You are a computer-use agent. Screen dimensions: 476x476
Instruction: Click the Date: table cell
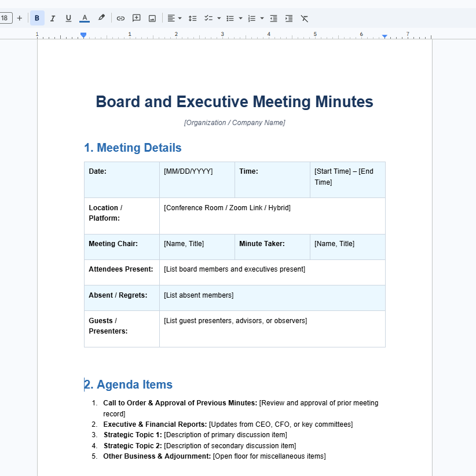click(x=122, y=180)
